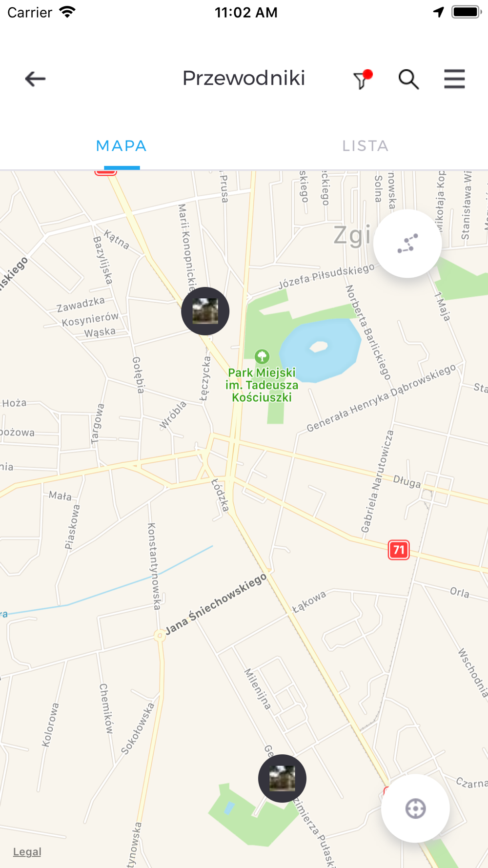Tap the road 71 sign marker
Screen dimensions: 488x868
(399, 550)
